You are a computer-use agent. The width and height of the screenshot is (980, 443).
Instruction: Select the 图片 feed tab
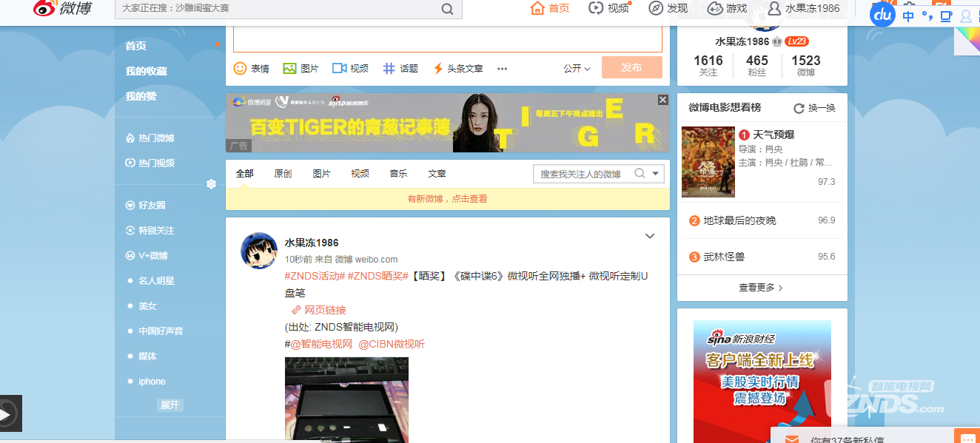[x=321, y=174]
